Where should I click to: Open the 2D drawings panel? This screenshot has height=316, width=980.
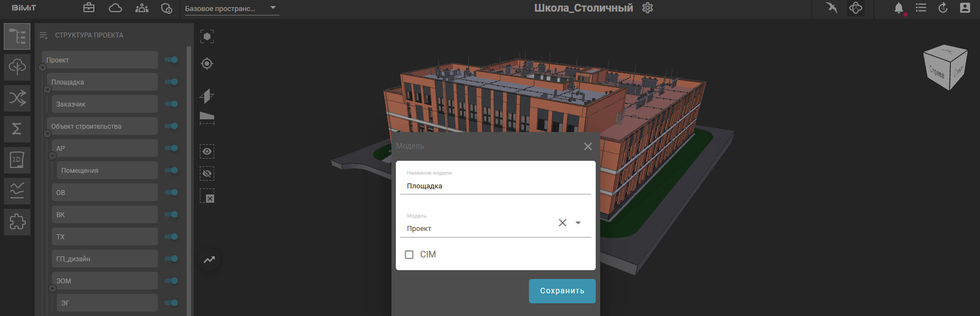17,160
